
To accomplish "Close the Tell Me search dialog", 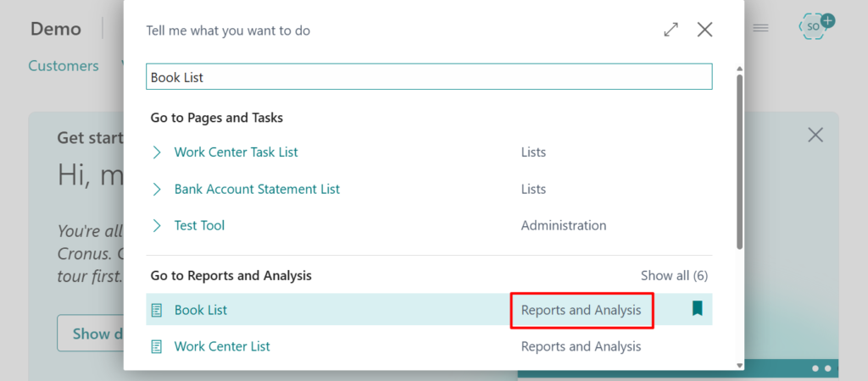I will [704, 30].
